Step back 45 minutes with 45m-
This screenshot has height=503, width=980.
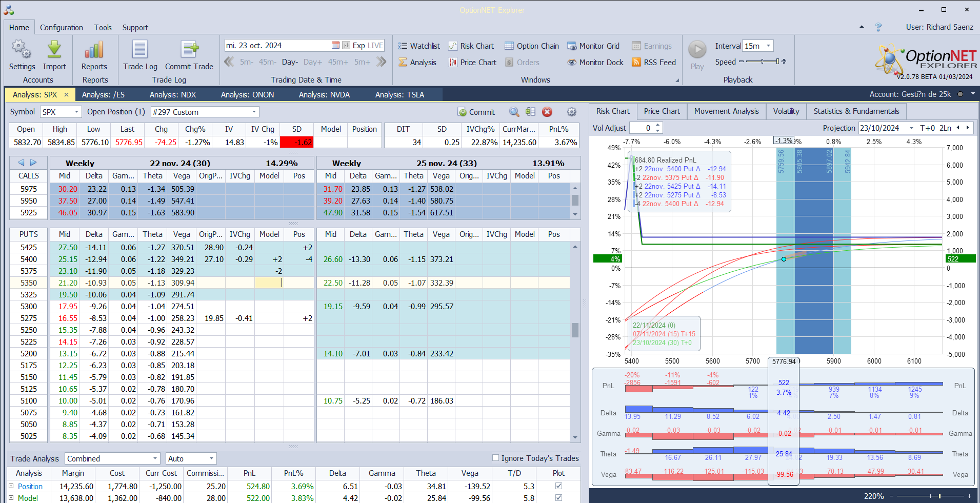tap(268, 62)
